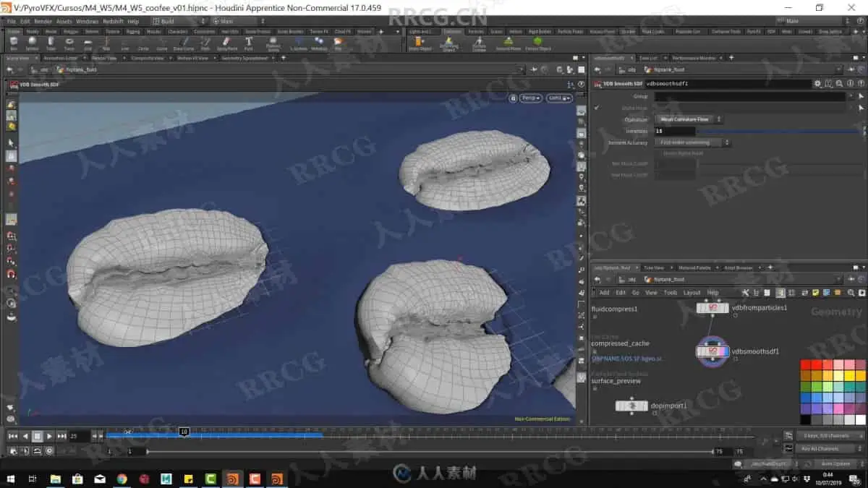Open Chrome from the Windows taskbar
Screen dimensions: 868x488
pyautogui.click(x=122, y=478)
